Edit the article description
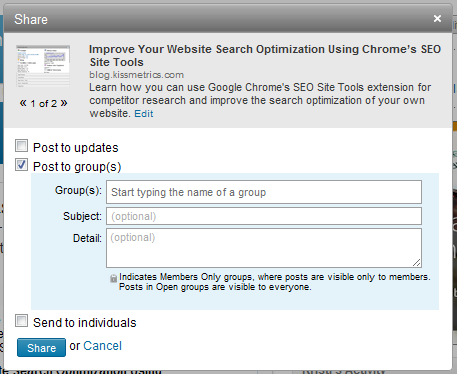 tap(144, 114)
